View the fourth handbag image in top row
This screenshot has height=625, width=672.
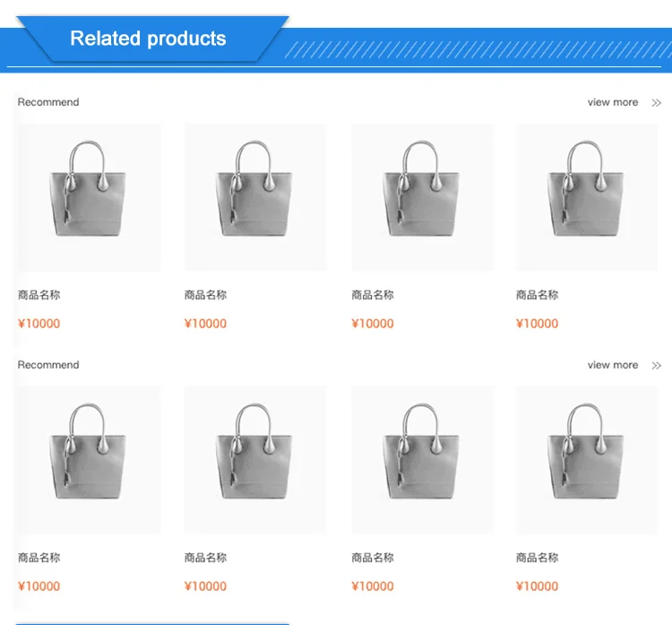587,197
